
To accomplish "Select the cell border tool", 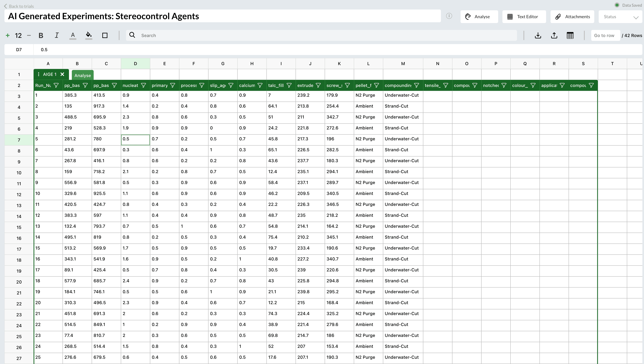I will 105,35.
